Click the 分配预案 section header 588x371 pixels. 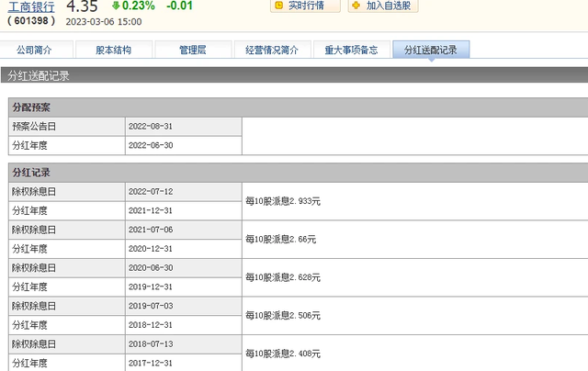pyautogui.click(x=298, y=107)
